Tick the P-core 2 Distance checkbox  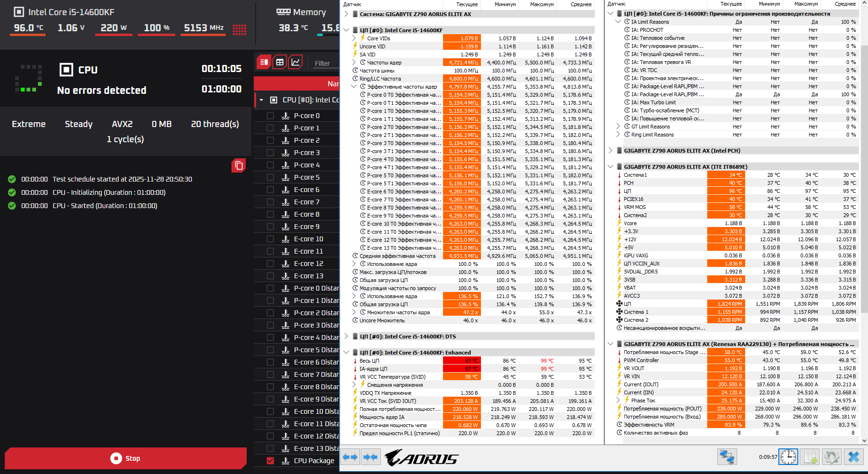pos(270,313)
